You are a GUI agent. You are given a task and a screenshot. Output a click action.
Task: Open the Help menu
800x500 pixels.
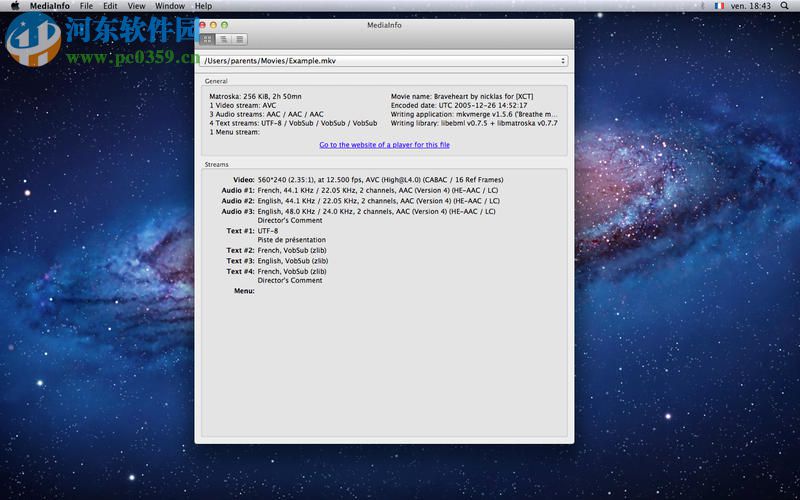(x=203, y=6)
